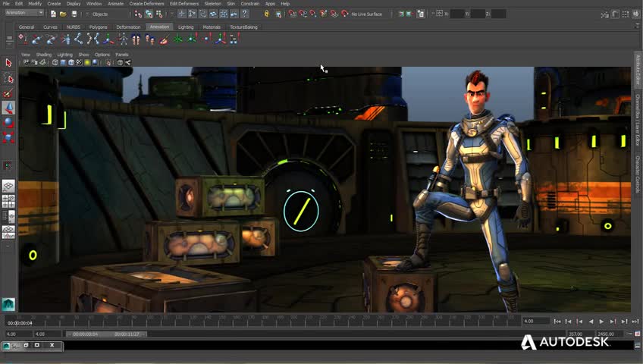643x364 pixels.
Task: Click the No Live Surface field
Action: click(x=367, y=14)
